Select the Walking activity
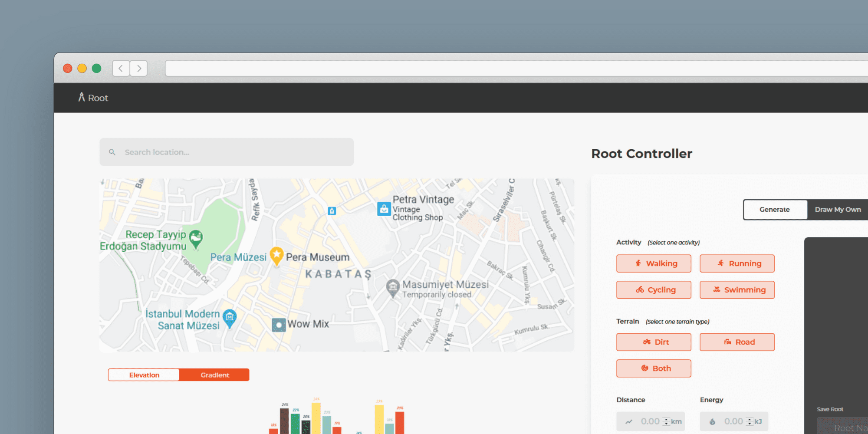The image size is (868, 434). click(x=654, y=263)
